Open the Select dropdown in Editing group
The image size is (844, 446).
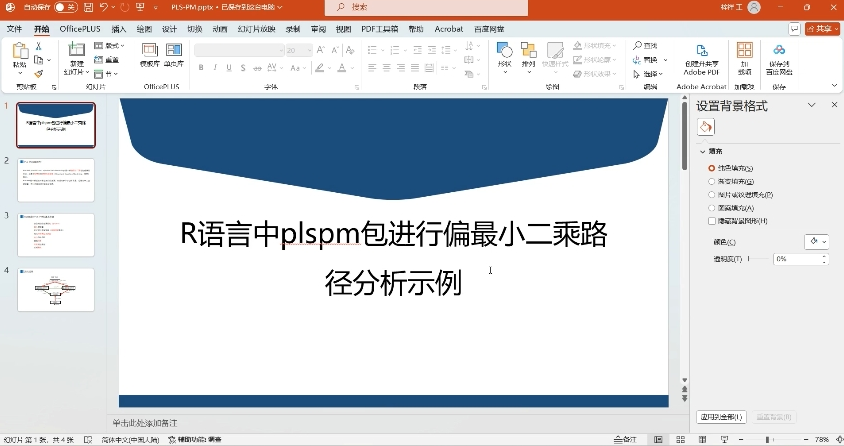point(648,74)
